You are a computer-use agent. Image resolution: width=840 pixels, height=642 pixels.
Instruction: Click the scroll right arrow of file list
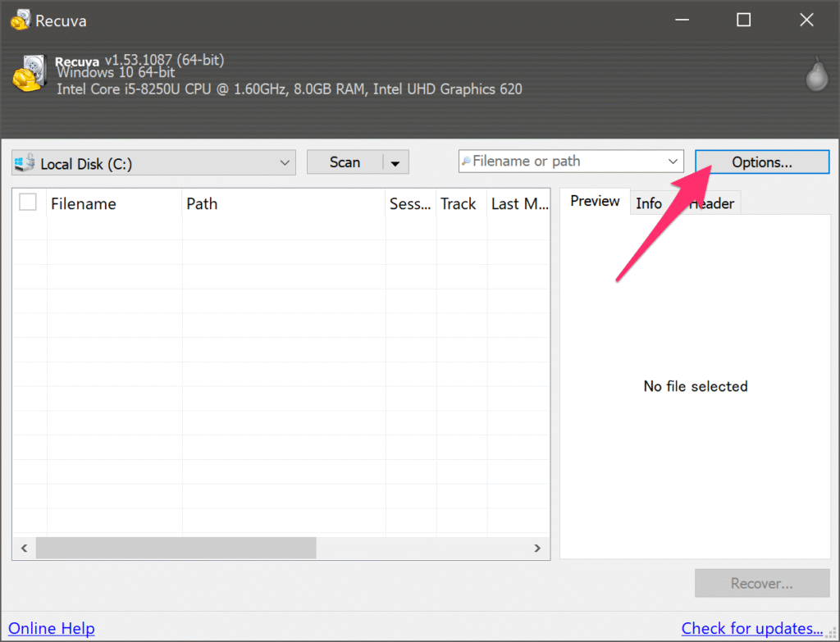(537, 548)
